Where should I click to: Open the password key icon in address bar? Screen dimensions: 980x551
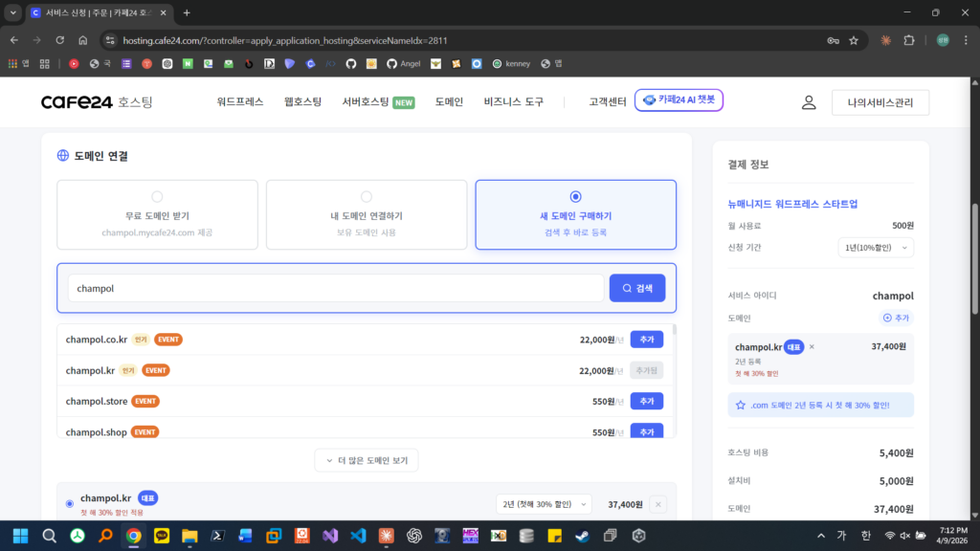point(834,40)
